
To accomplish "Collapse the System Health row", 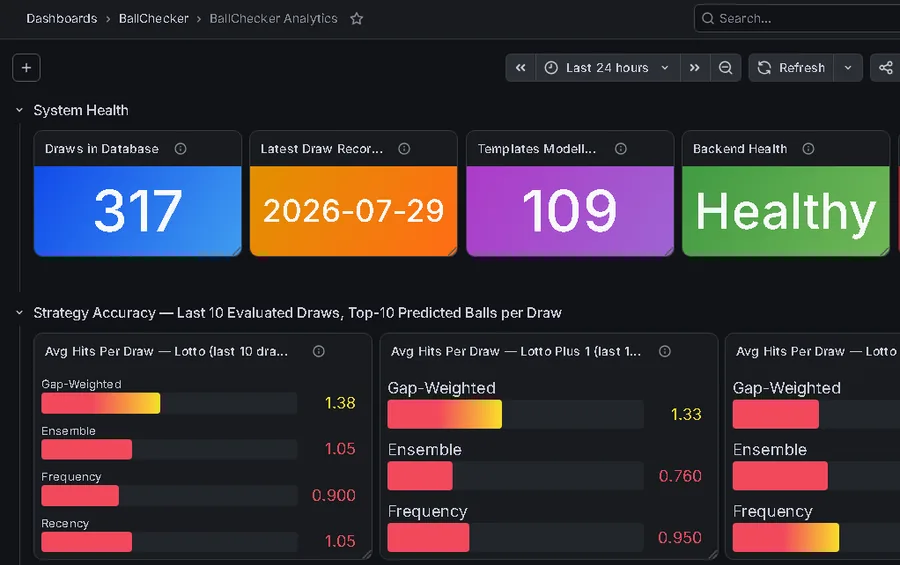I will point(20,110).
